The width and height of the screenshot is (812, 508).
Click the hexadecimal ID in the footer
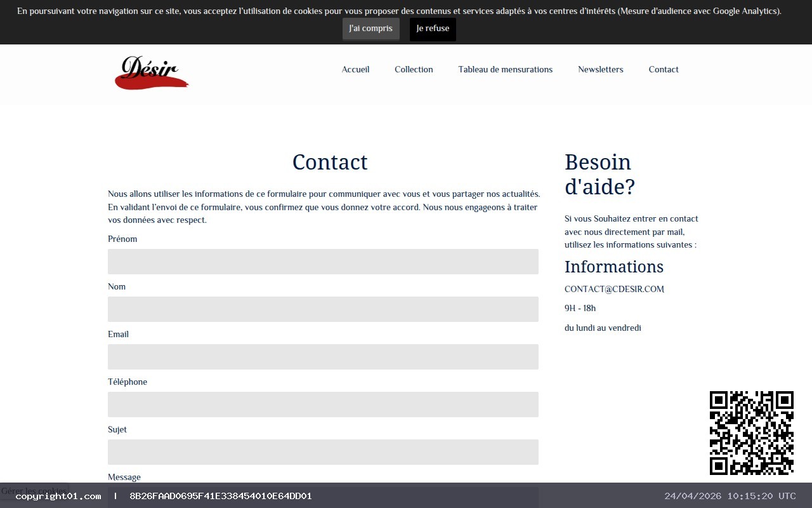[x=220, y=496]
